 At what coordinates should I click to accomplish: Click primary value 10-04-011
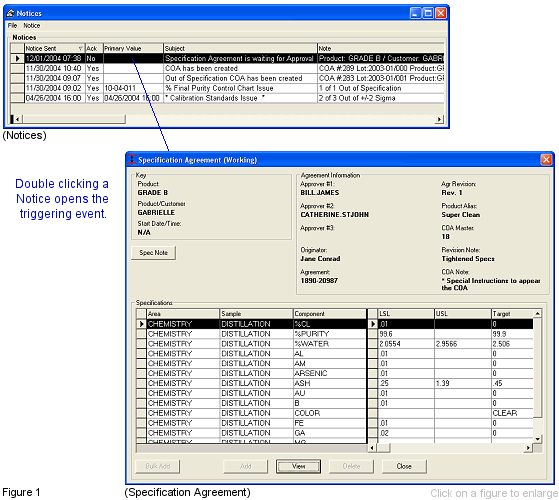click(x=120, y=88)
